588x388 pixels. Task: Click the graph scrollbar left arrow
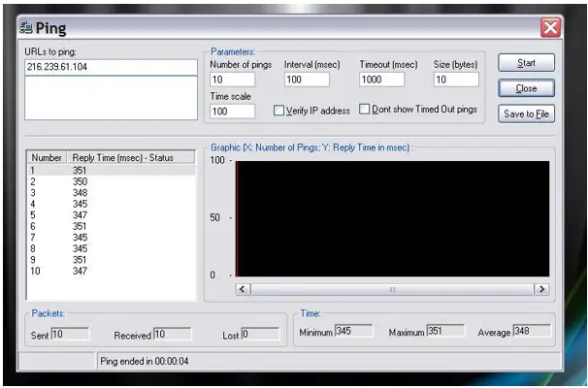click(x=243, y=289)
